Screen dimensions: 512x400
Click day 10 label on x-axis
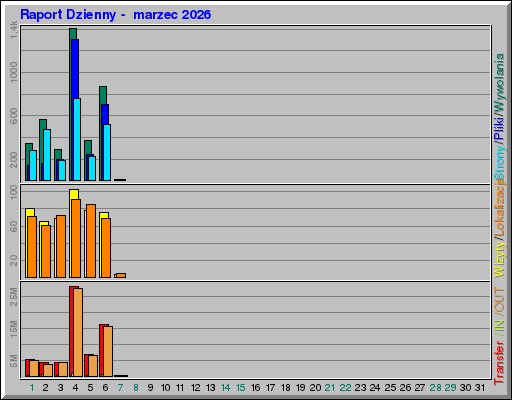[166, 388]
